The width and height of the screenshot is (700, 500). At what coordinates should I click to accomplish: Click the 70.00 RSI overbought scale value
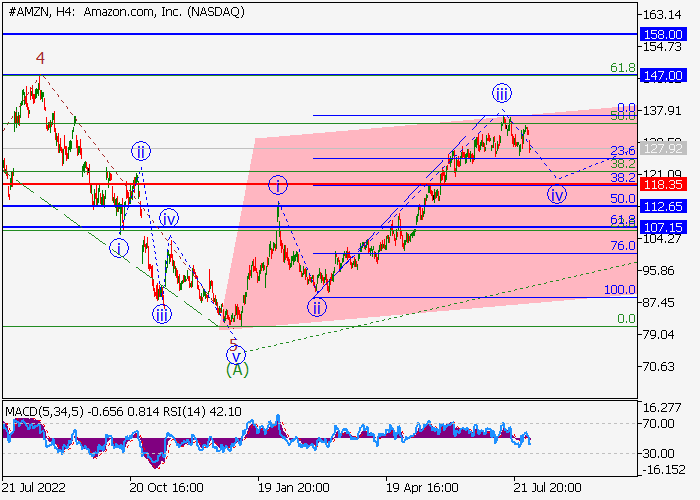tap(658, 424)
